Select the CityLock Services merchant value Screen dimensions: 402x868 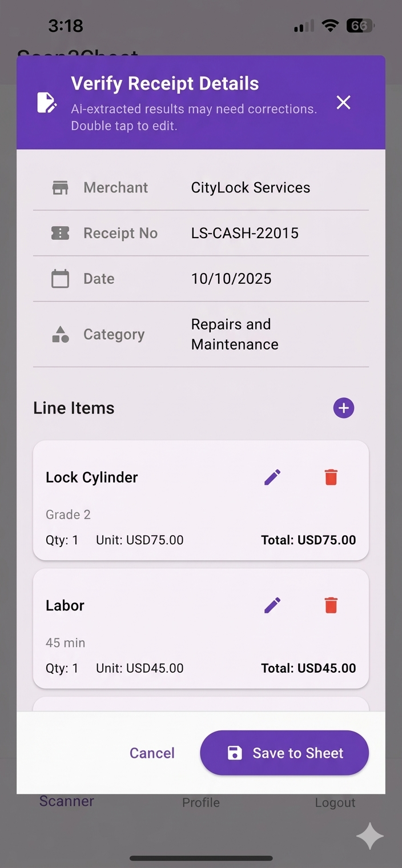point(251,187)
